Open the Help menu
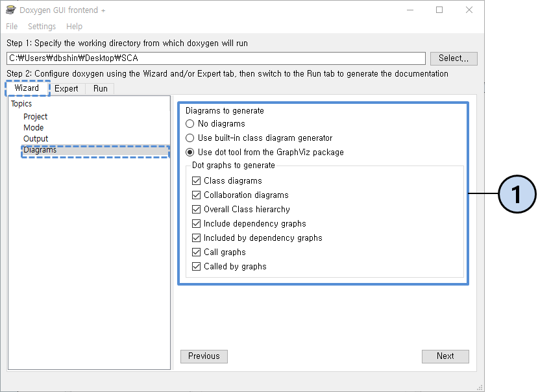 pos(74,27)
